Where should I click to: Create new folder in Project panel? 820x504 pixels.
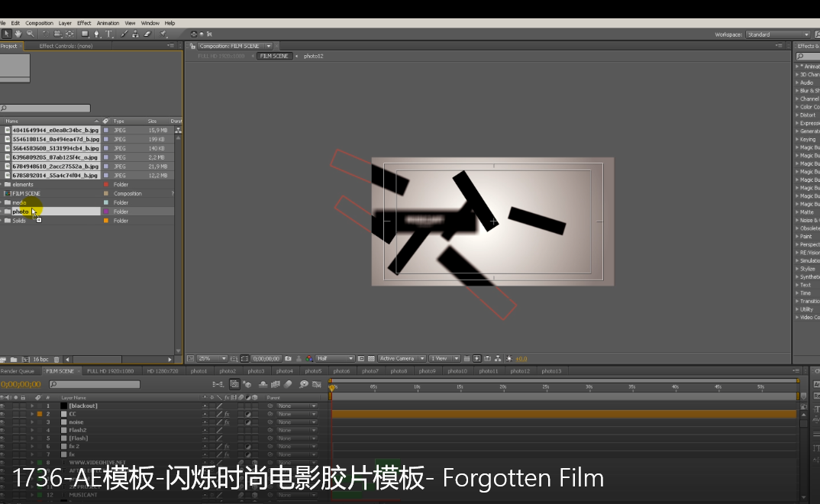tap(14, 360)
